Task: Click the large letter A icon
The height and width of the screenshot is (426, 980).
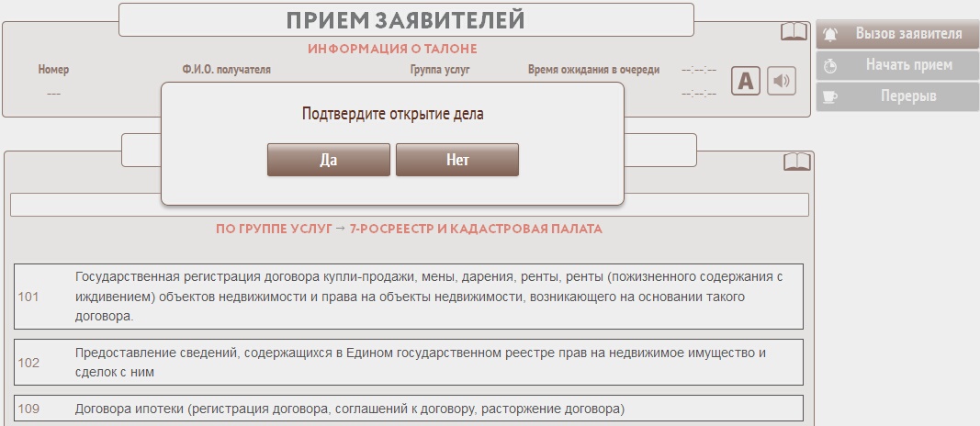Action: (746, 81)
